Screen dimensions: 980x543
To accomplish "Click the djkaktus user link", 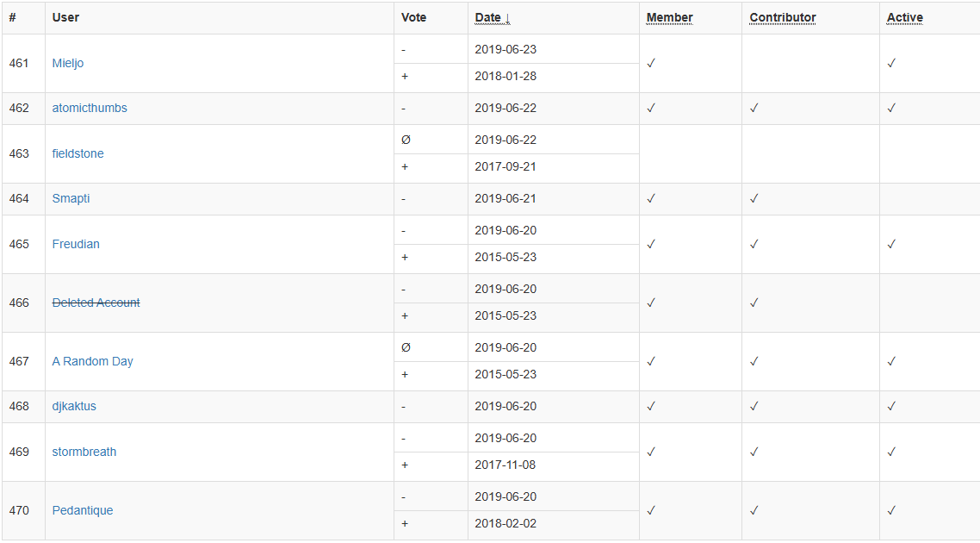I will [74, 406].
